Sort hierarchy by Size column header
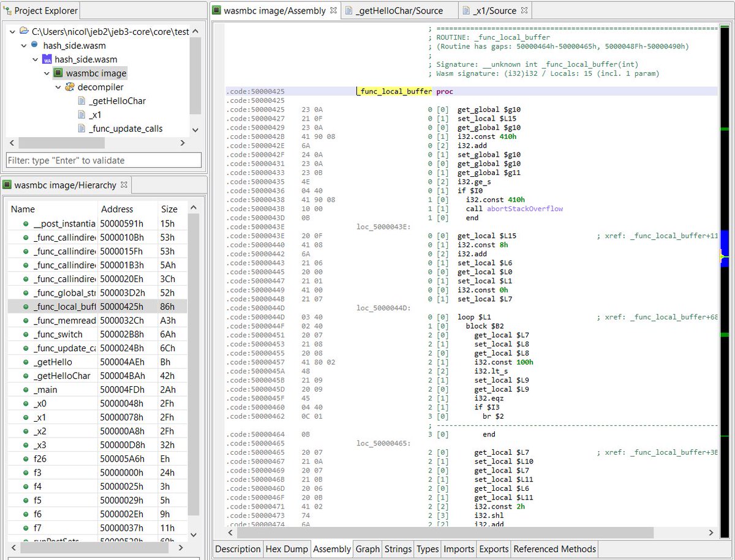 172,209
